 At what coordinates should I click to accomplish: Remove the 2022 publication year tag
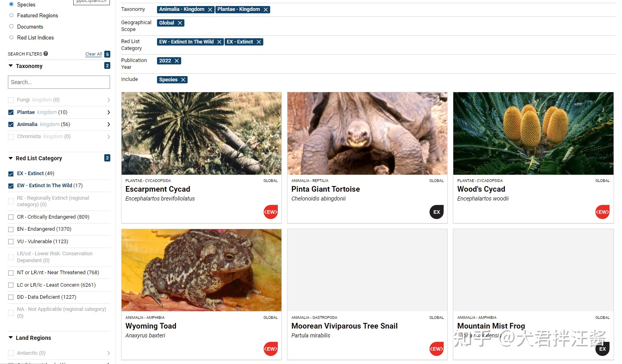[x=176, y=61]
